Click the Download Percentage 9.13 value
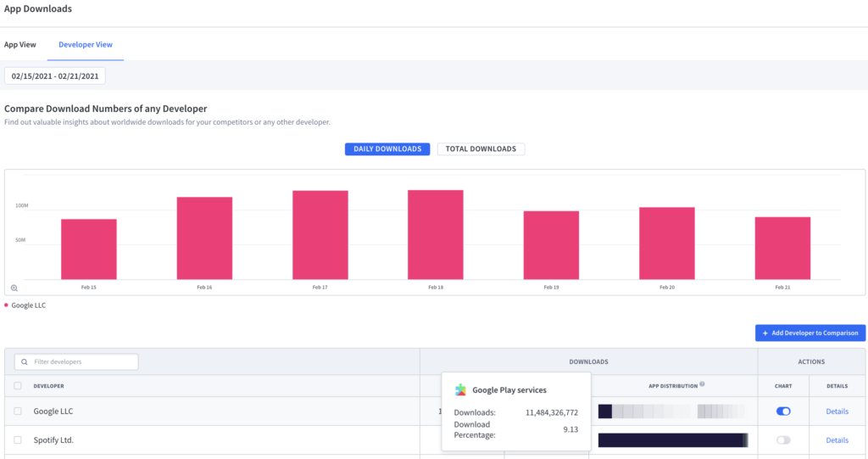This screenshot has height=459, width=868. point(570,429)
